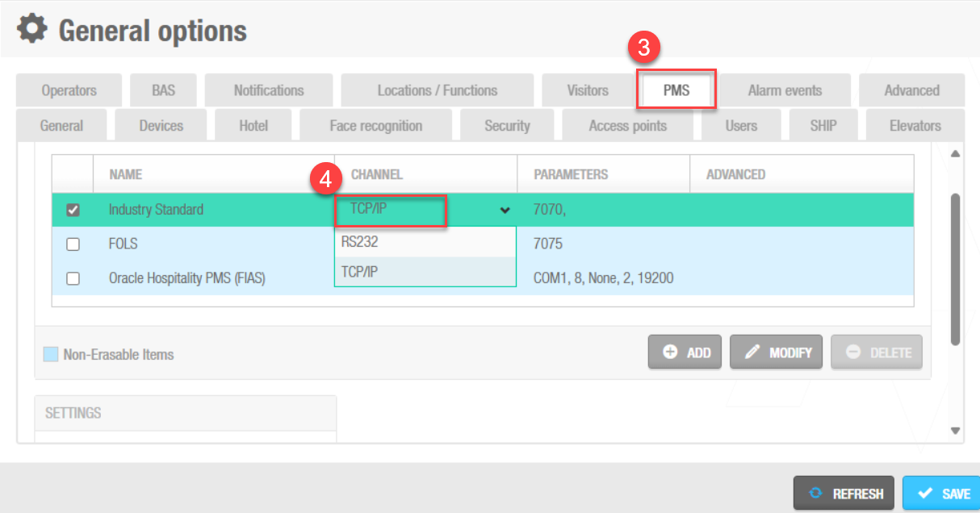This screenshot has height=513, width=980.
Task: Uncheck the Industry Standard checkbox
Action: point(73,210)
